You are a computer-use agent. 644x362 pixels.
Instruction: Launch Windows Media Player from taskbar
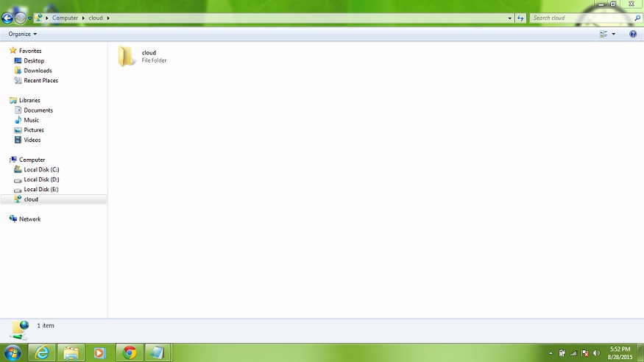point(99,352)
